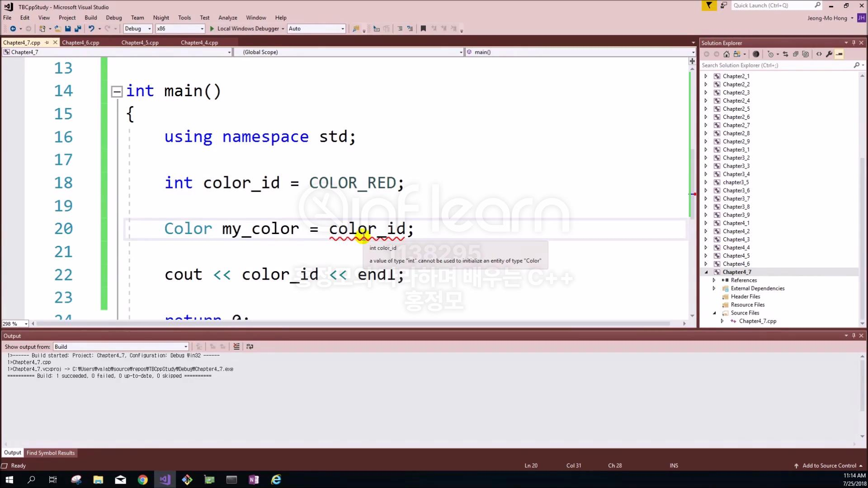Viewport: 868px width, 488px height.
Task: Toggle Preview Selected Items in Solution Explorer
Action: click(x=840, y=54)
